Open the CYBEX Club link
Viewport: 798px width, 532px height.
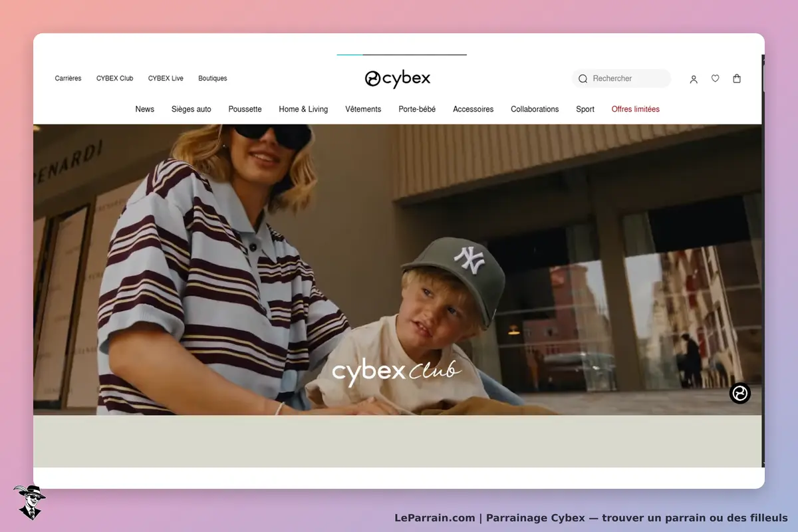114,78
